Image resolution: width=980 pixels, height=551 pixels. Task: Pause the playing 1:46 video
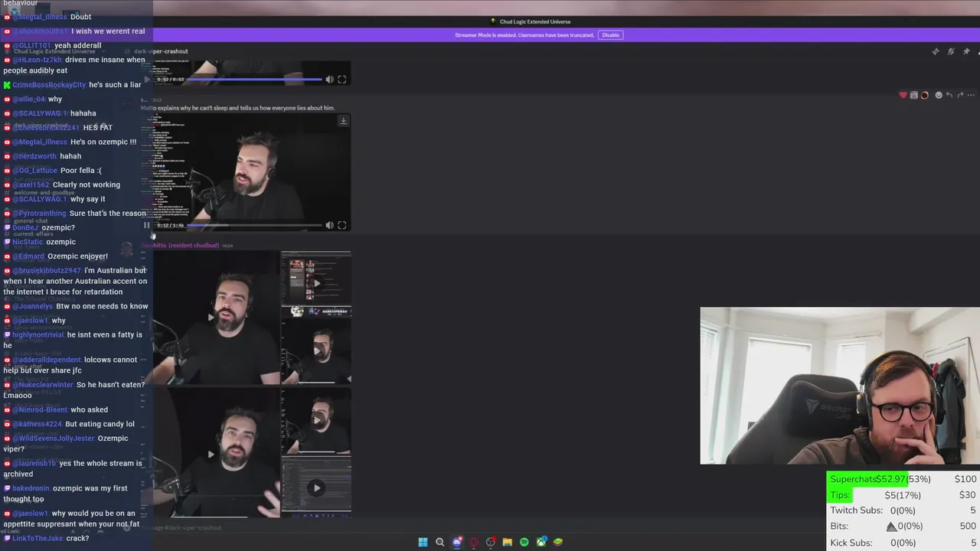(147, 225)
